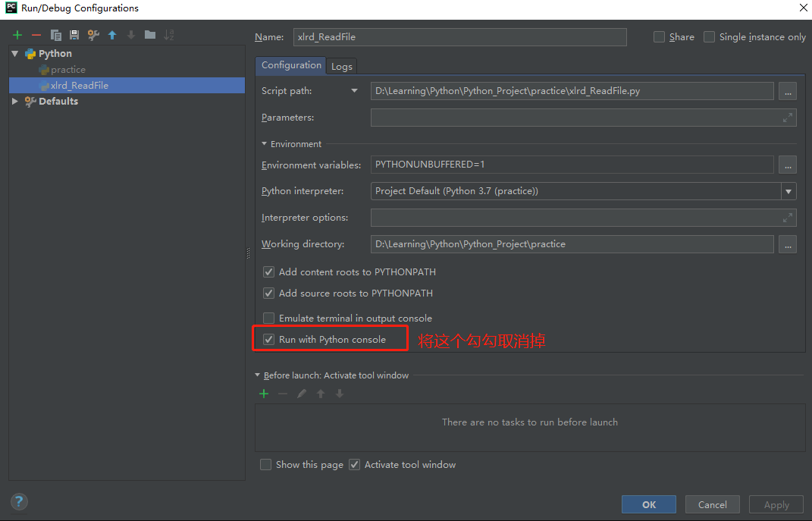Copy the current configuration

(x=57, y=34)
